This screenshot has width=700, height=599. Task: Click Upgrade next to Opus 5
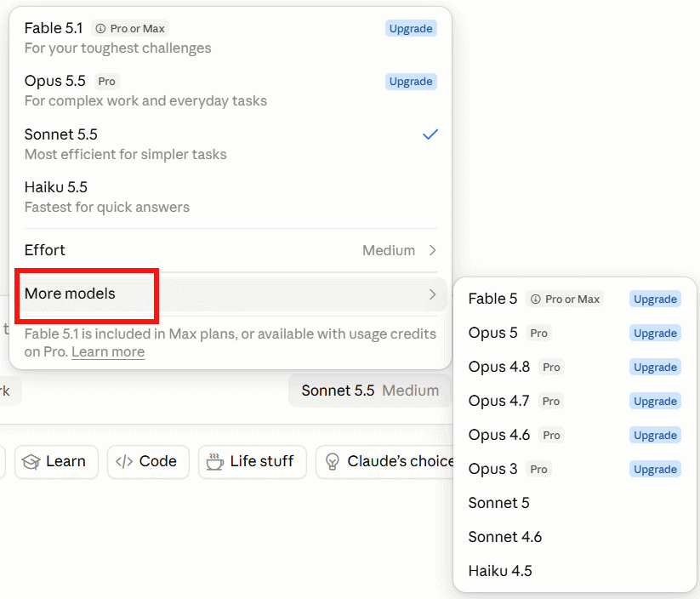coord(656,333)
